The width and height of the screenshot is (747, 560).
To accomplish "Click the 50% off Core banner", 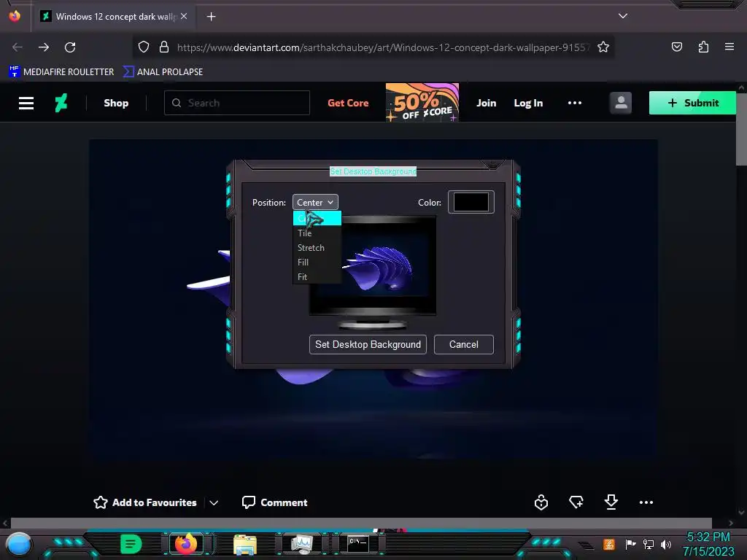I will [x=422, y=102].
